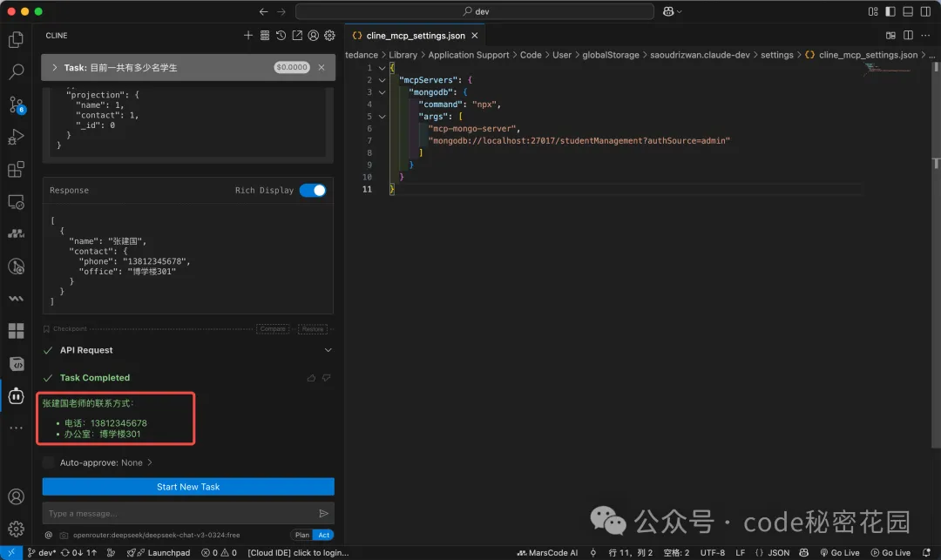941x560 pixels.
Task: Expand the Task header chevron
Action: click(55, 68)
